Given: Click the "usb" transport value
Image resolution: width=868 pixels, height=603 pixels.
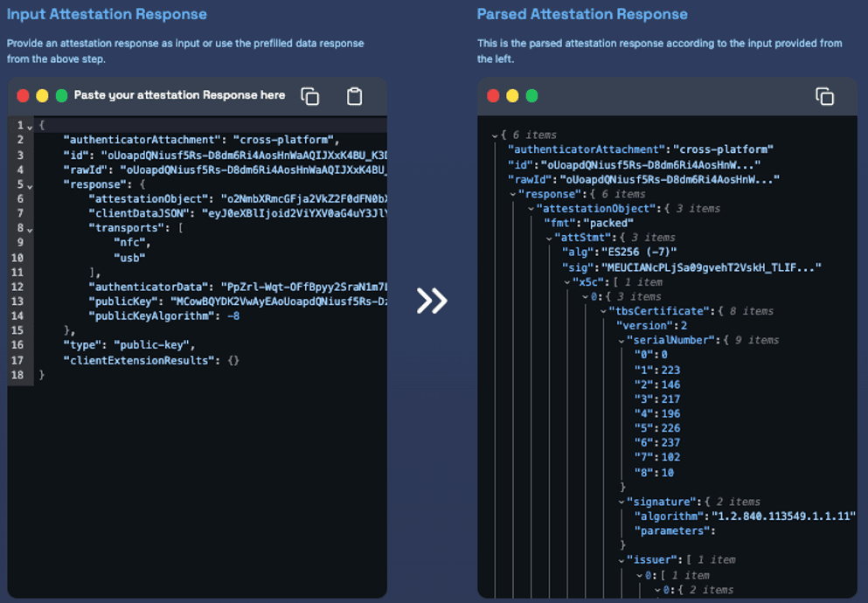Looking at the screenshot, I should coord(129,258).
